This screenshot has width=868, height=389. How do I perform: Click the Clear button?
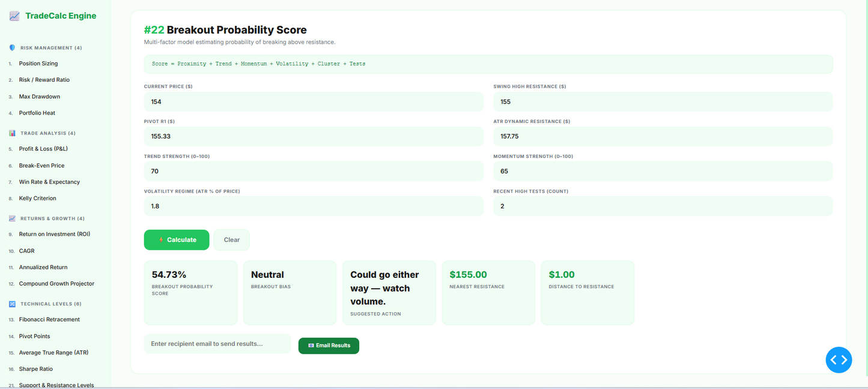click(231, 240)
